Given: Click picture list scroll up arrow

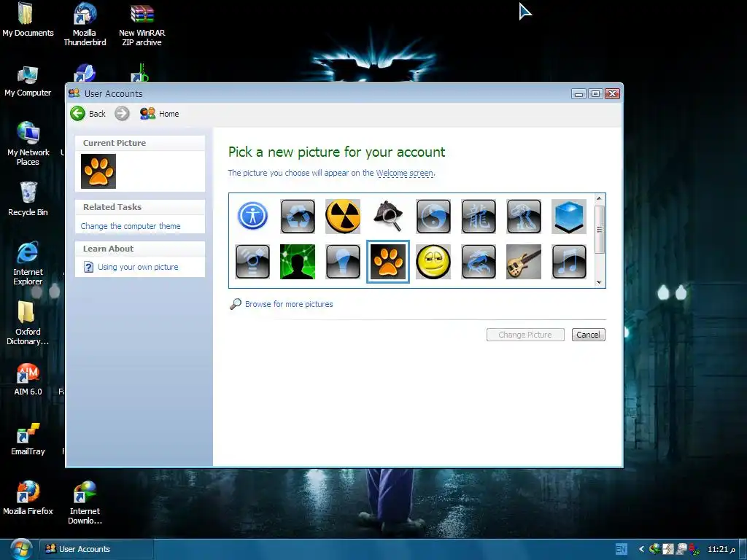Looking at the screenshot, I should [600, 198].
